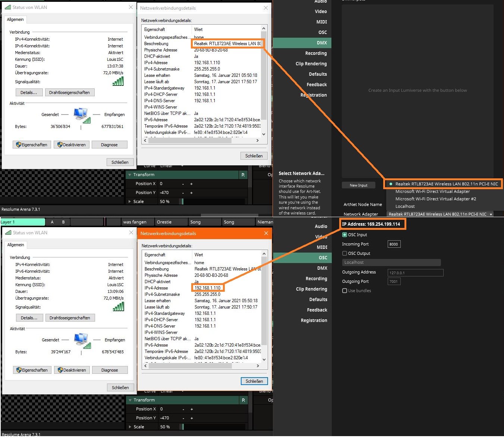Screen dimensions: 504x438
Task: Choose Localhost from the adapter list
Action: [x=405, y=206]
